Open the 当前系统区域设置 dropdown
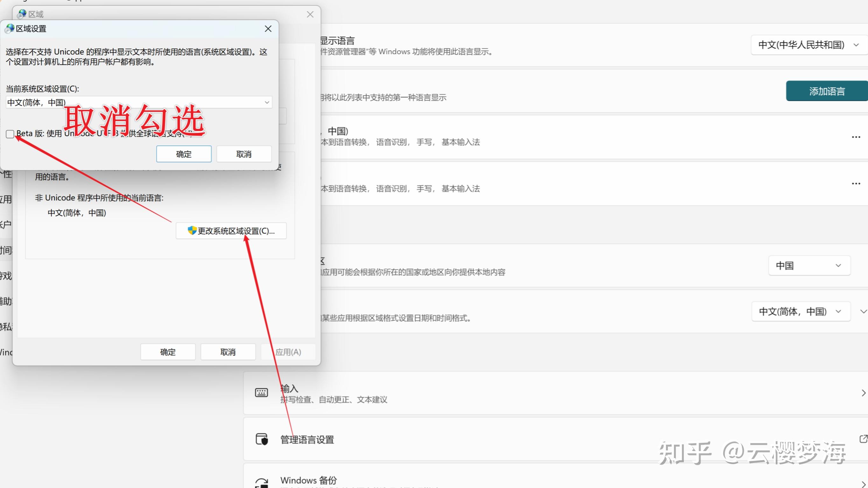The height and width of the screenshot is (488, 868). pos(267,102)
